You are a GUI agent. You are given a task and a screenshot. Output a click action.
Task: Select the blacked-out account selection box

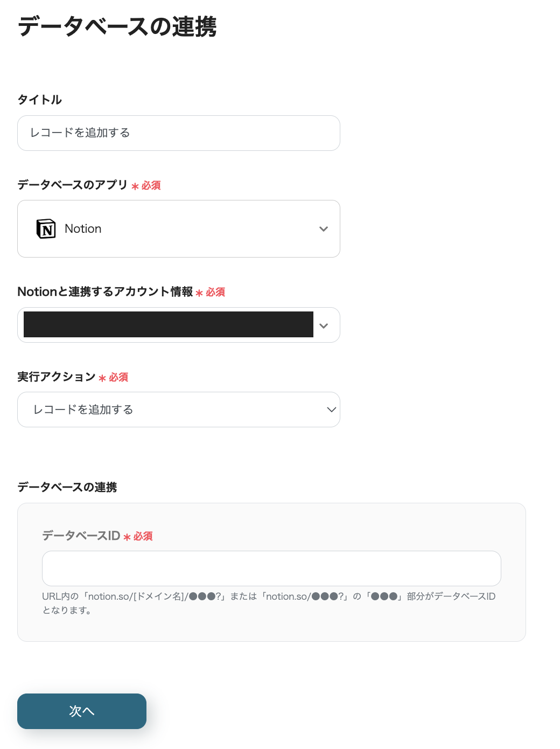[x=168, y=324]
